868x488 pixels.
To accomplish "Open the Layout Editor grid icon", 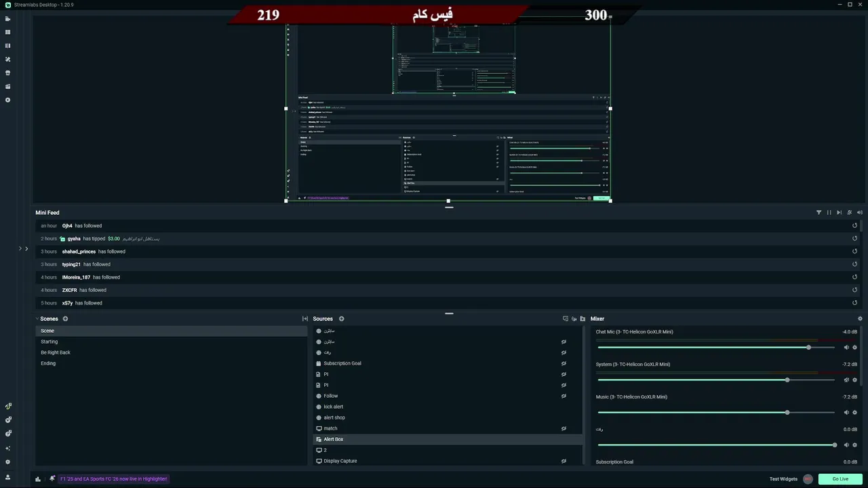I will coord(8,32).
